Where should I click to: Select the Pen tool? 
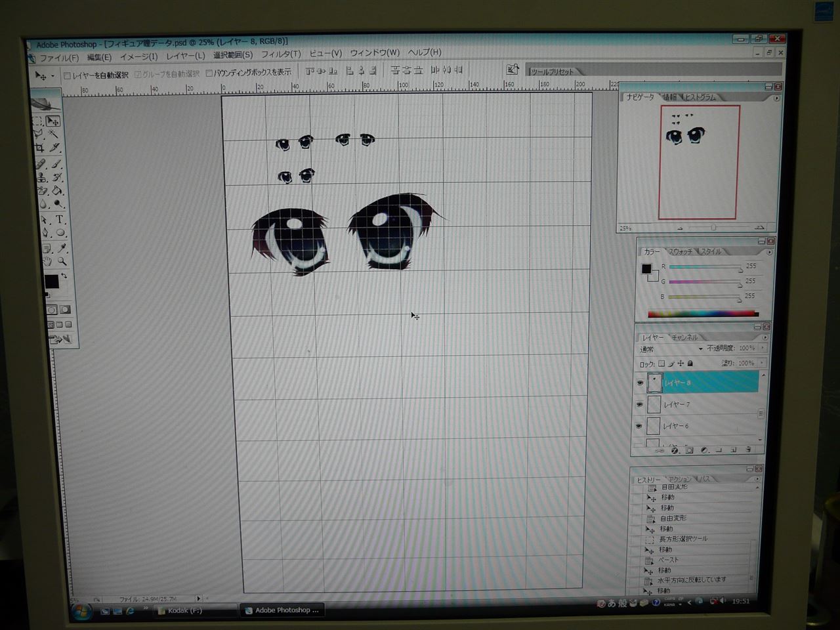pos(45,232)
